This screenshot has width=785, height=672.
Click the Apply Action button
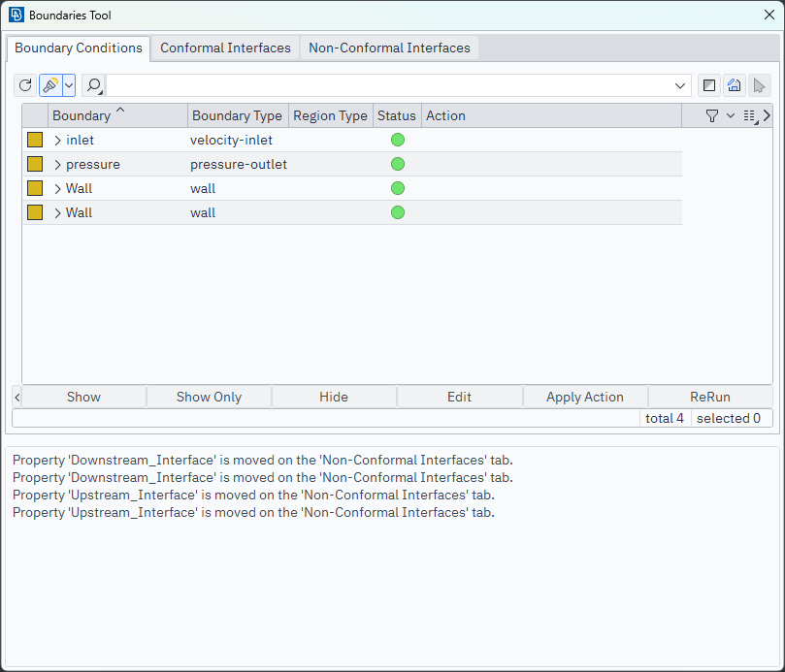click(584, 397)
